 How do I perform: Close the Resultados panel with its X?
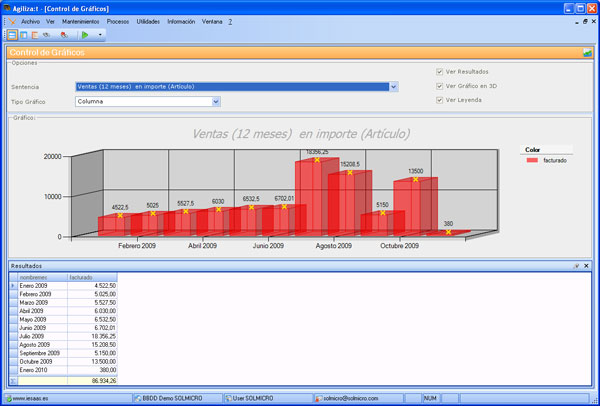click(x=586, y=266)
